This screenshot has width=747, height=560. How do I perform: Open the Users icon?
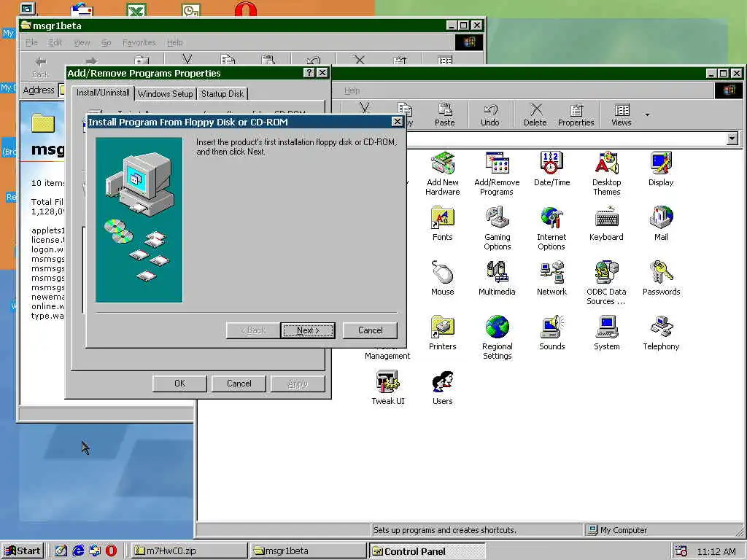pyautogui.click(x=443, y=388)
